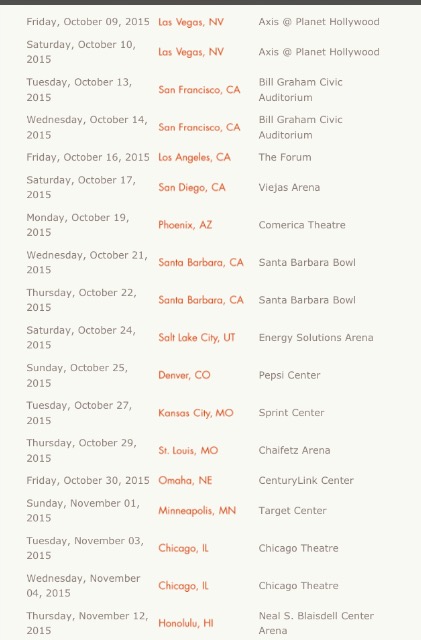Image resolution: width=421 pixels, height=640 pixels.
Task: Open the Kansas City, MO link
Action: [196, 413]
